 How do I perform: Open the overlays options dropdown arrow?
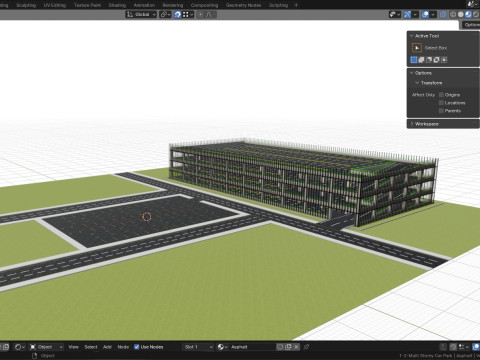(x=433, y=14)
